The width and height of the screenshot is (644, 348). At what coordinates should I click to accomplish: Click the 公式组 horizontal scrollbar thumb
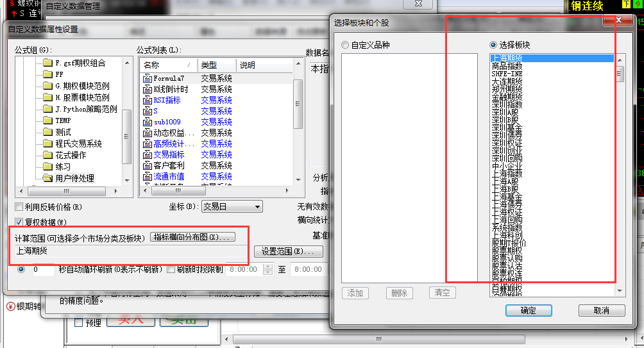pyautogui.click(x=67, y=191)
